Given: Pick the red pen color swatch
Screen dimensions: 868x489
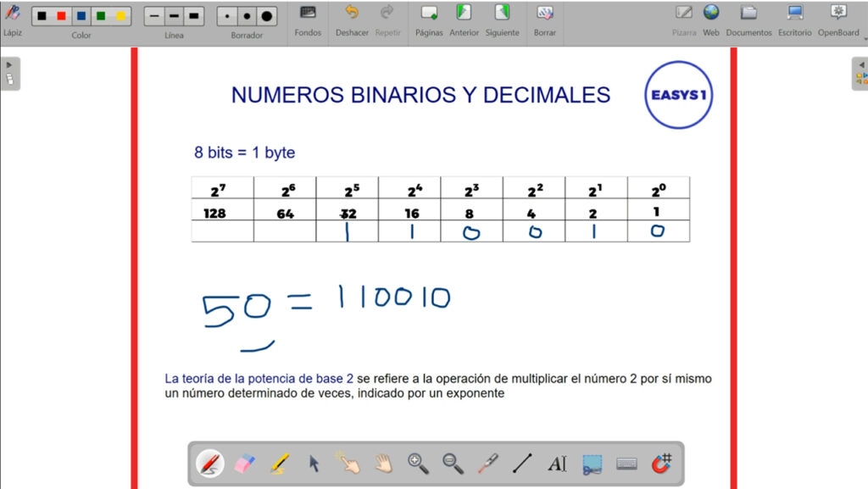Looking at the screenshot, I should (x=61, y=16).
